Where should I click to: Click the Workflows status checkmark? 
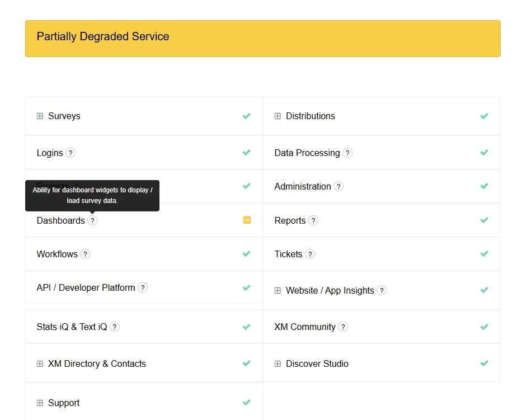point(247,254)
